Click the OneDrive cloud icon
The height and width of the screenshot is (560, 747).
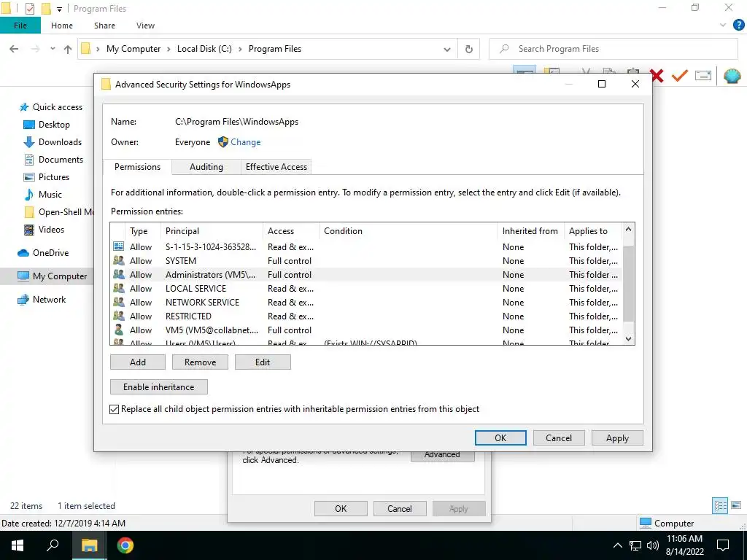[x=23, y=253]
